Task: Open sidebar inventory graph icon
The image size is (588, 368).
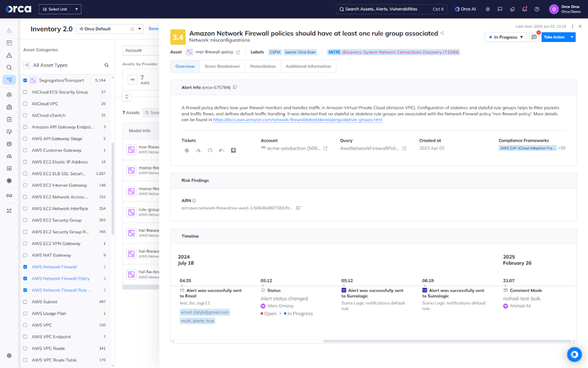Action: pos(9,80)
